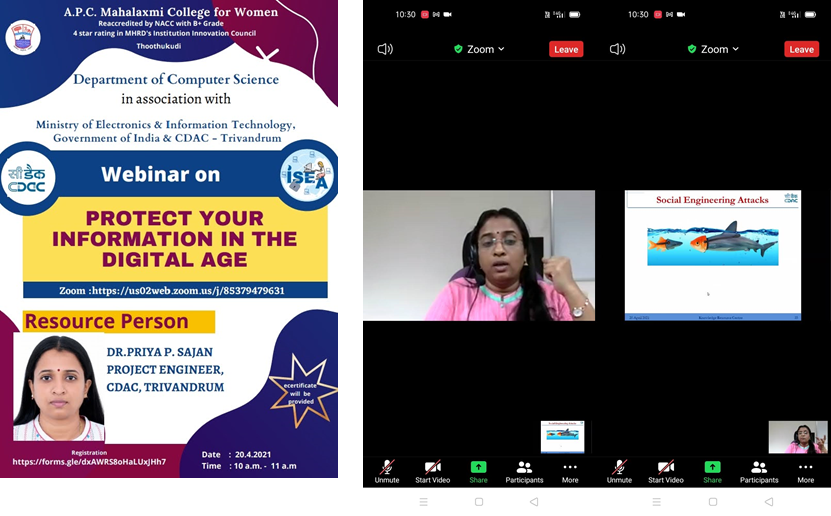Start Video in left Zoom screen

[x=432, y=471]
